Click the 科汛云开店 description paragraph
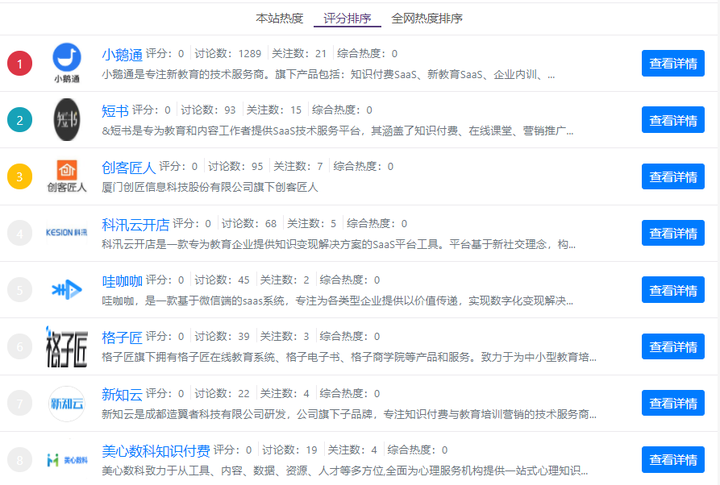Viewport: 720px width, 485px height. tap(338, 244)
